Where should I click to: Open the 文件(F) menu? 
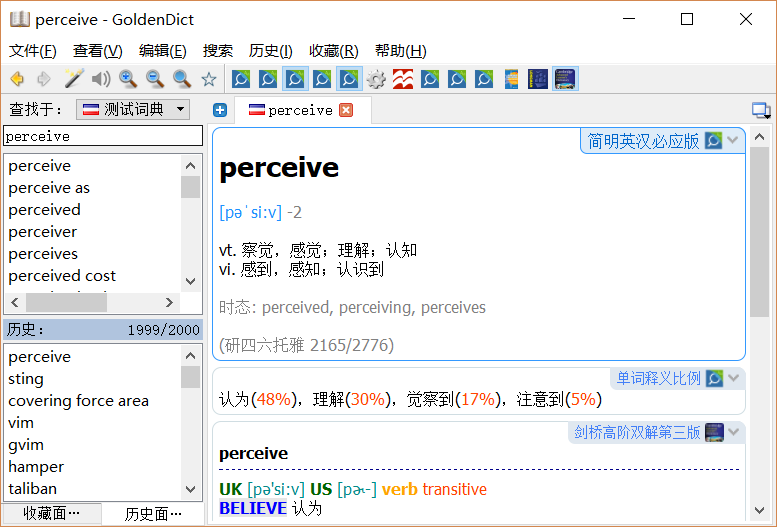(33, 51)
